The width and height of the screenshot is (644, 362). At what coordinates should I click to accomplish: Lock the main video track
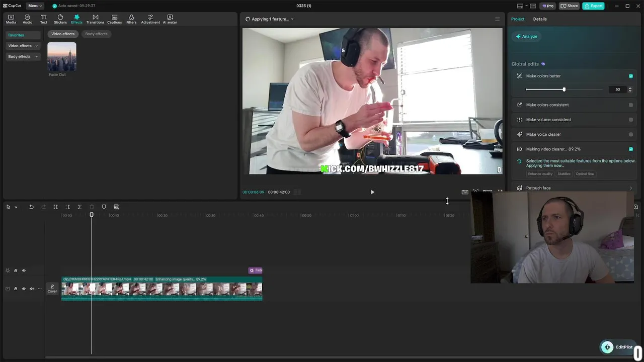tap(16, 289)
